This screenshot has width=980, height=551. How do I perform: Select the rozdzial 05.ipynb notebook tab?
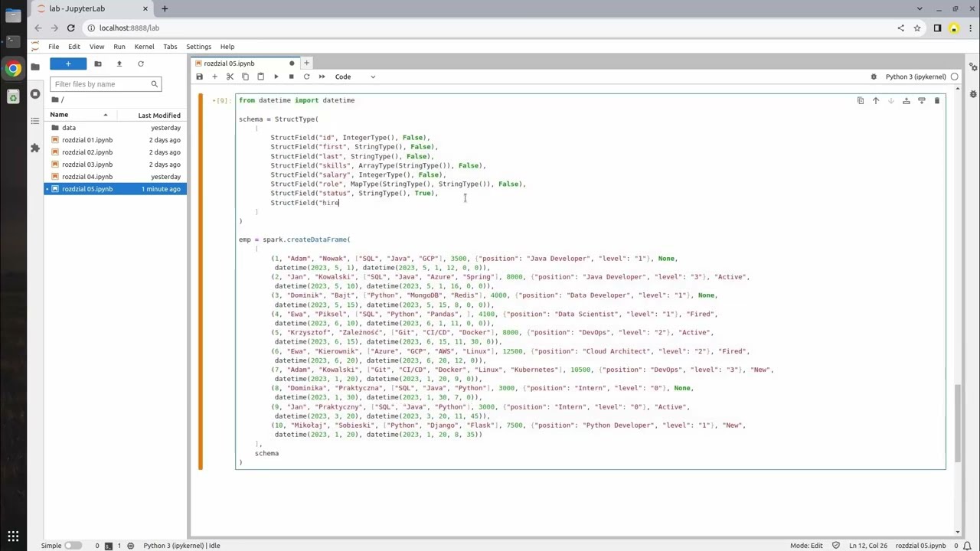tap(245, 64)
